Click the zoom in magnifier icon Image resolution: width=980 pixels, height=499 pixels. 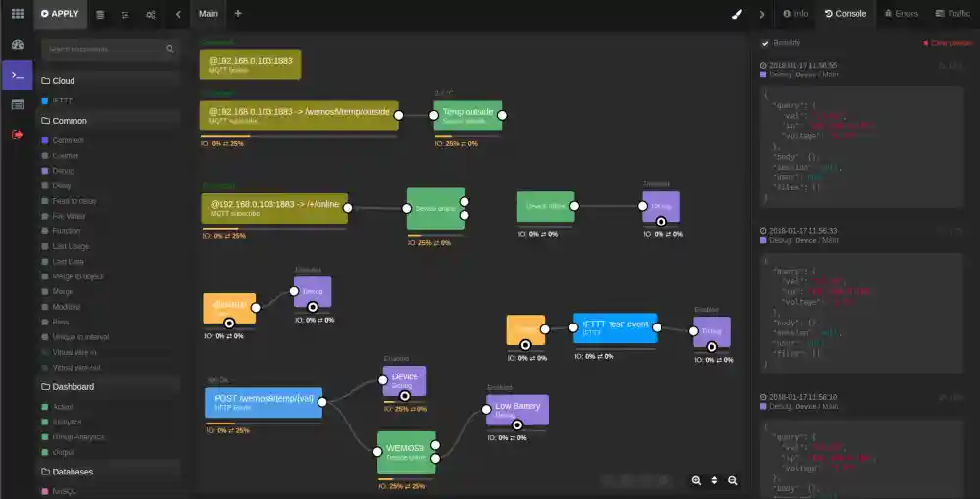pyautogui.click(x=696, y=481)
